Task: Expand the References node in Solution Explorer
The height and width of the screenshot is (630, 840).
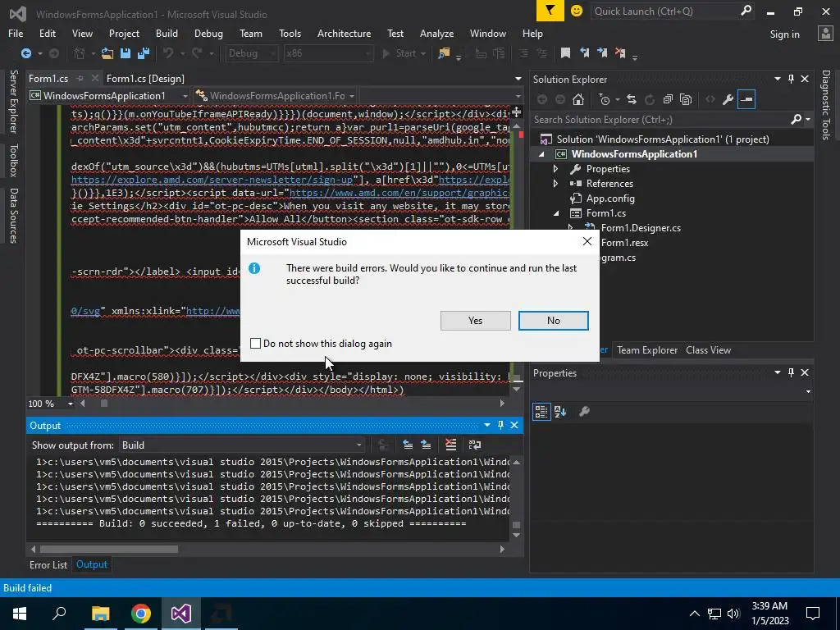Action: [555, 183]
